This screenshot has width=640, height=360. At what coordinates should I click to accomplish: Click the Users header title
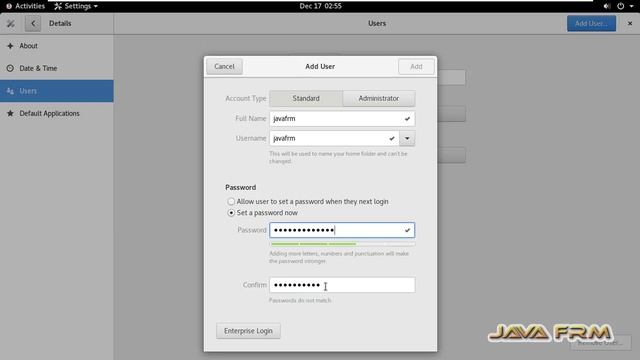click(x=377, y=24)
